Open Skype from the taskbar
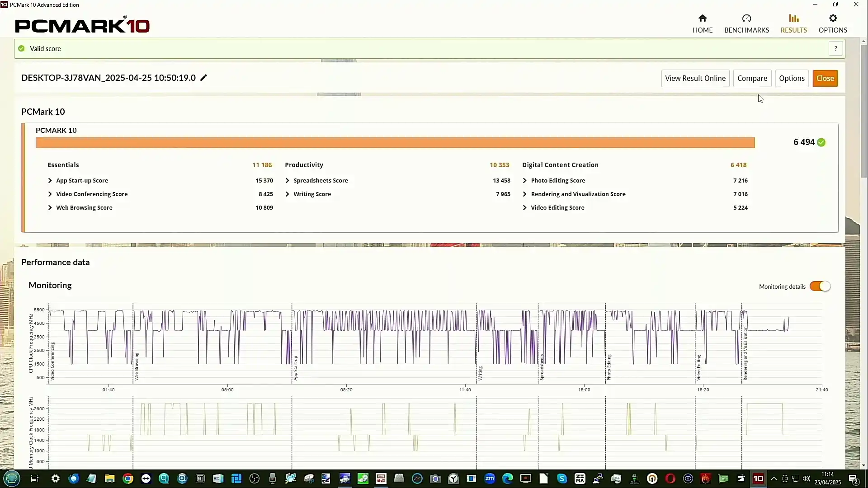The height and width of the screenshot is (488, 868). pos(562,479)
